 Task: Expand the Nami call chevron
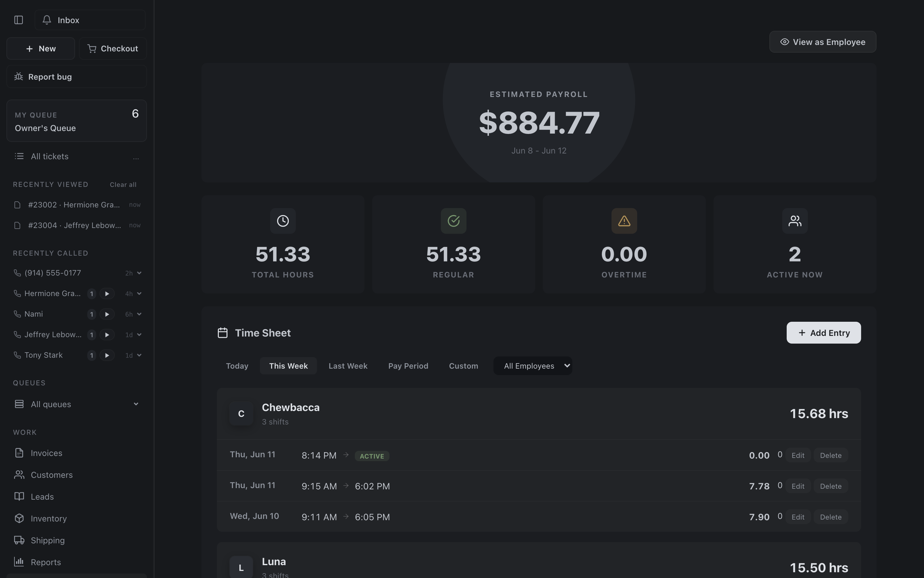pyautogui.click(x=139, y=314)
